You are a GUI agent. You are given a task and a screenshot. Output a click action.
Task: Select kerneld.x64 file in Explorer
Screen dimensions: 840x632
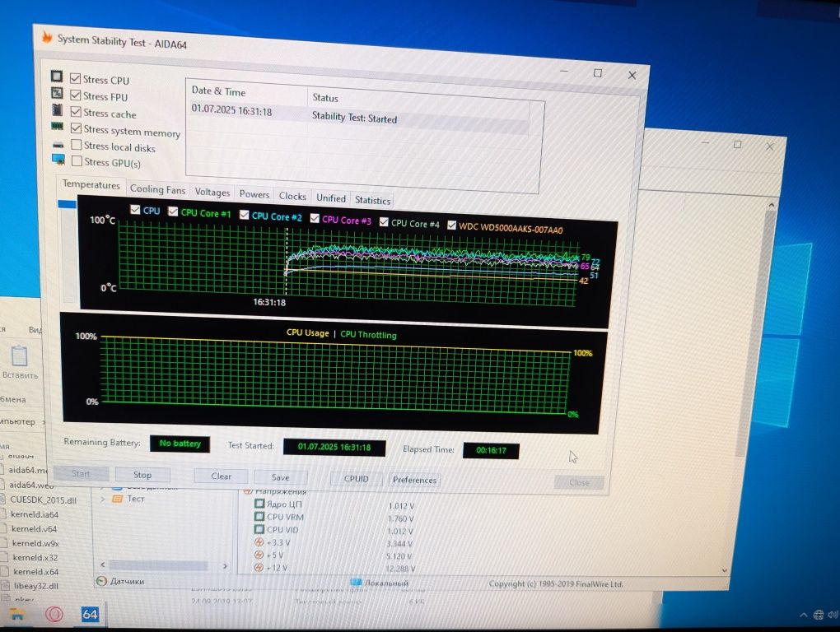[x=35, y=572]
